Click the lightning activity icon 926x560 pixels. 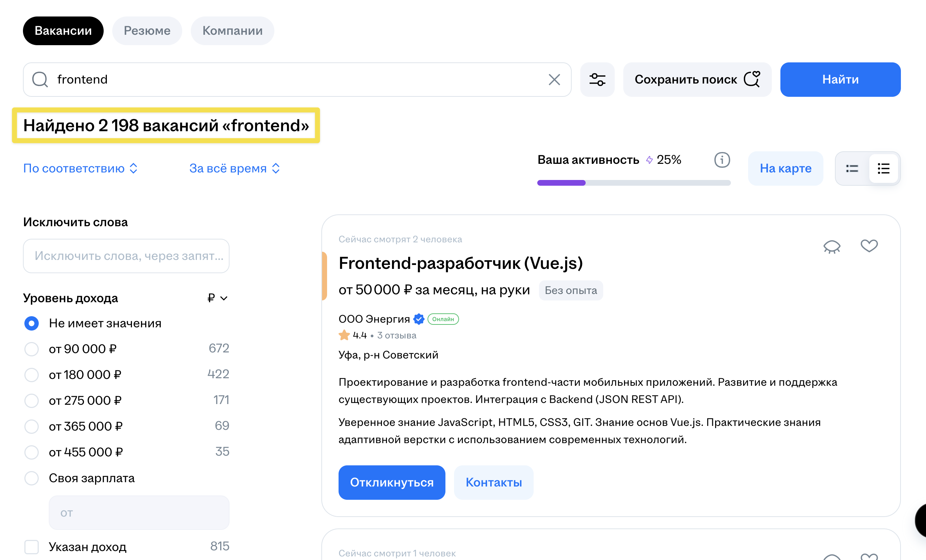(x=649, y=160)
